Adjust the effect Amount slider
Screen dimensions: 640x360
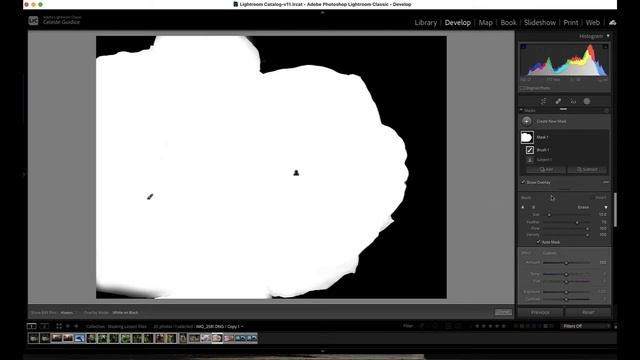coord(566,263)
